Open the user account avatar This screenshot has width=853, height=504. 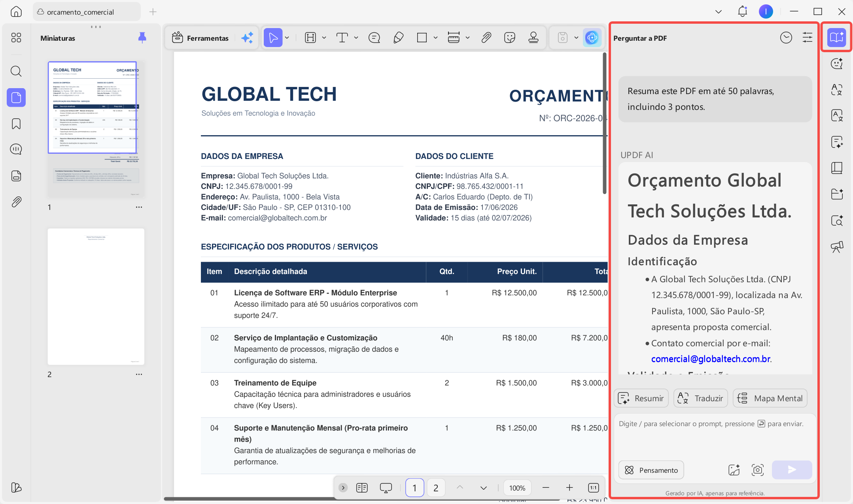click(766, 11)
